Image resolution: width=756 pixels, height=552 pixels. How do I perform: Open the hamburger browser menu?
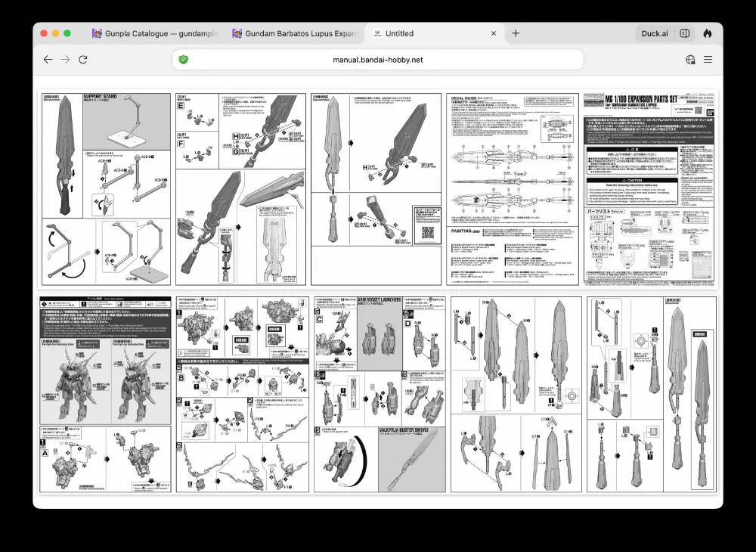tap(708, 60)
